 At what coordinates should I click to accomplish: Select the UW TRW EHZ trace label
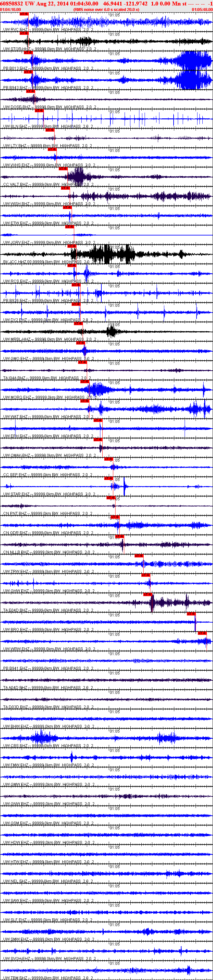48,571
